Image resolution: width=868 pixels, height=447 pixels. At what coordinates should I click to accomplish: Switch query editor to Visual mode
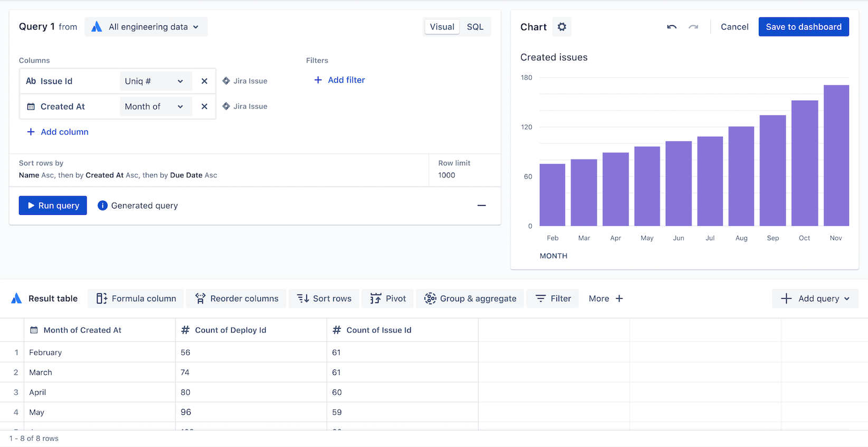(442, 27)
